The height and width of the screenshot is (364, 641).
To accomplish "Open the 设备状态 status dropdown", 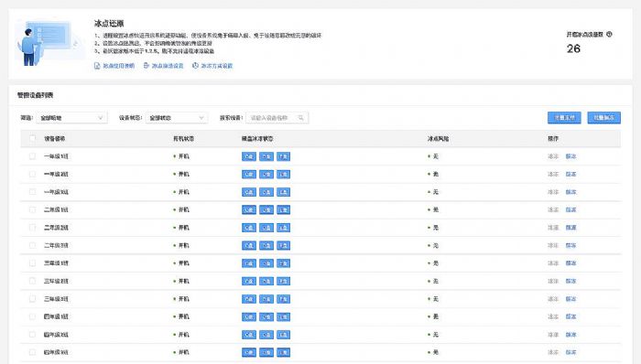I will 177,118.
